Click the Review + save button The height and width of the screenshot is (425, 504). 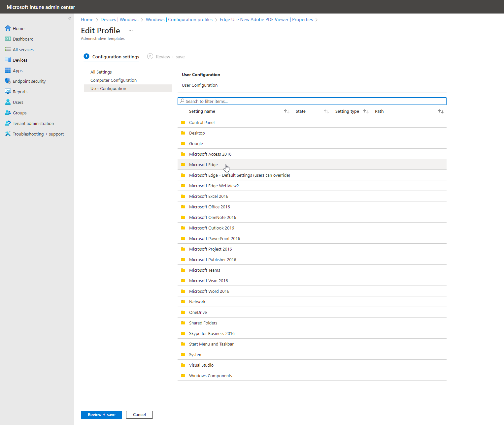pos(101,415)
